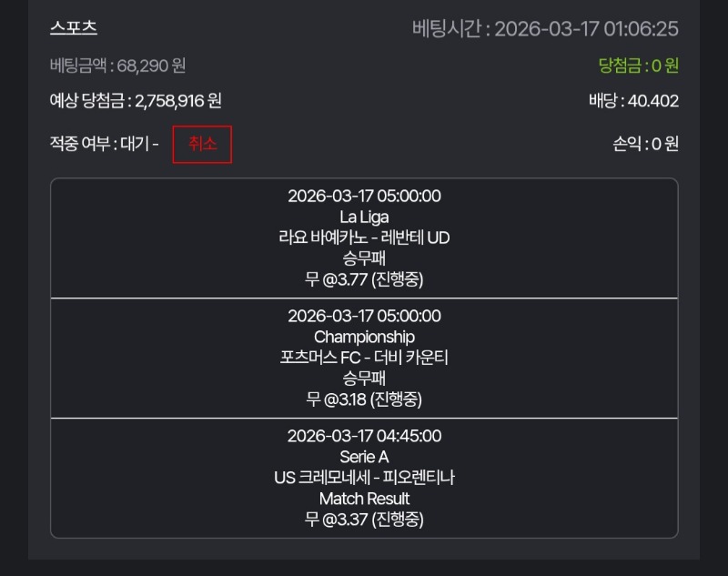
Task: Click the Match Result market label
Action: click(x=364, y=499)
